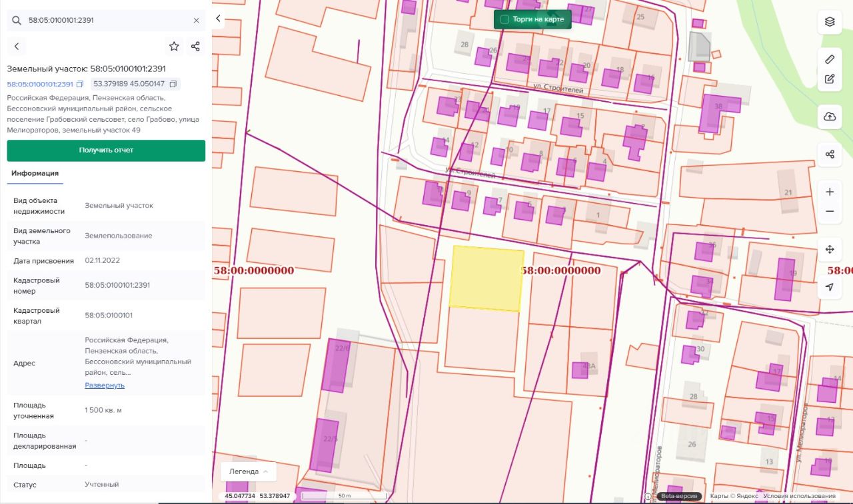This screenshot has width=853, height=504.
Task: Click the building labeled 43А on the map
Action: click(580, 370)
